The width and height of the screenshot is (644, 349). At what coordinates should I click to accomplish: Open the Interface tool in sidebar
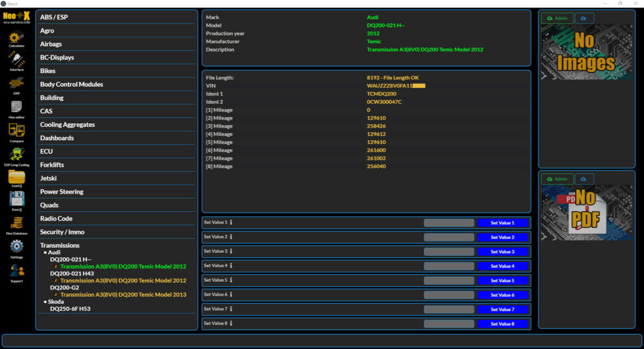17,60
